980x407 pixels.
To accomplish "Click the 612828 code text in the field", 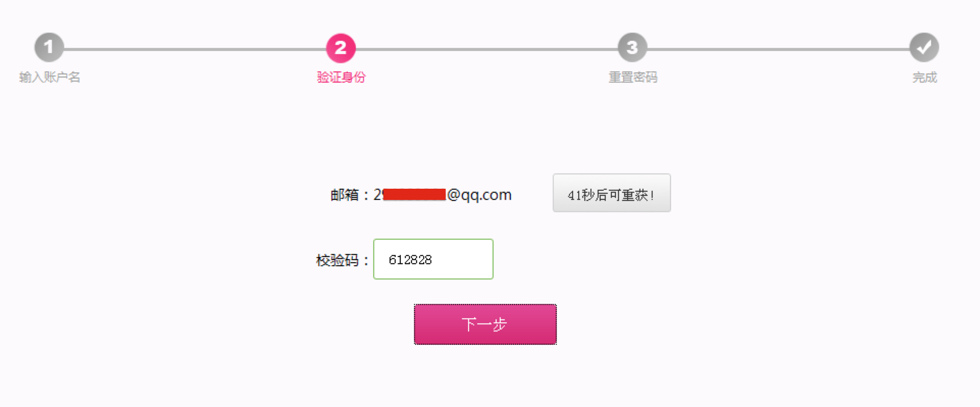I will (410, 260).
